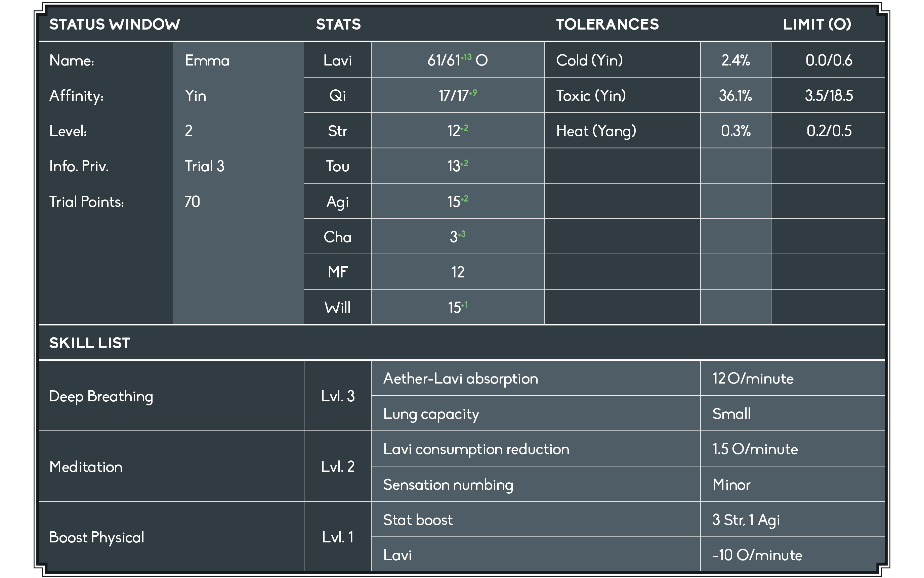Select the Cold (Yin) tolerance row
Image resolution: width=924 pixels, height=578 pixels.
pos(589,60)
